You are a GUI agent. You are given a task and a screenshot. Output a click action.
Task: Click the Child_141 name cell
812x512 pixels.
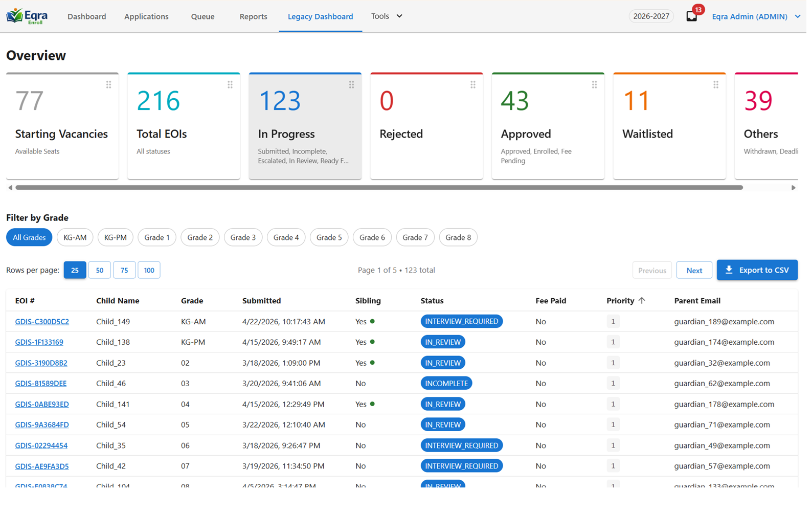point(113,404)
